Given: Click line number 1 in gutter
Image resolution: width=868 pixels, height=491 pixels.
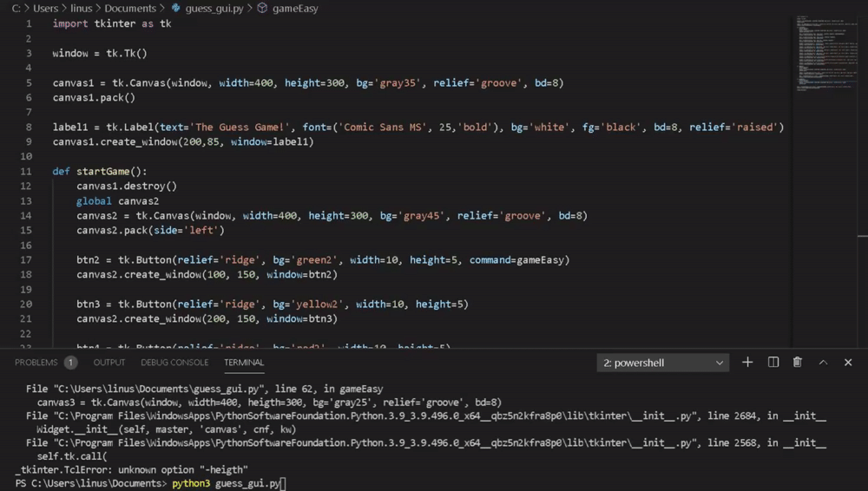Looking at the screenshot, I should click(29, 23).
